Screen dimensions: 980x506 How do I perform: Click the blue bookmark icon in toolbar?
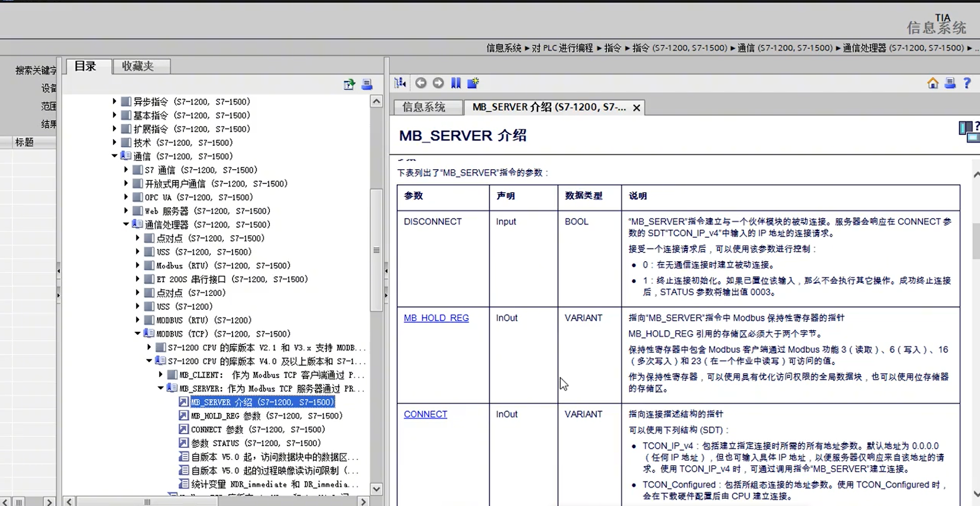click(x=456, y=83)
